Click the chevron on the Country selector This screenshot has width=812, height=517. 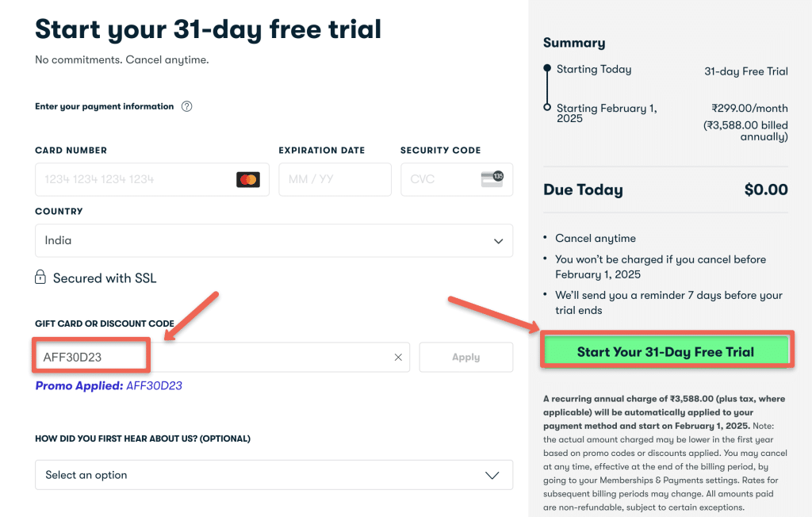(498, 240)
